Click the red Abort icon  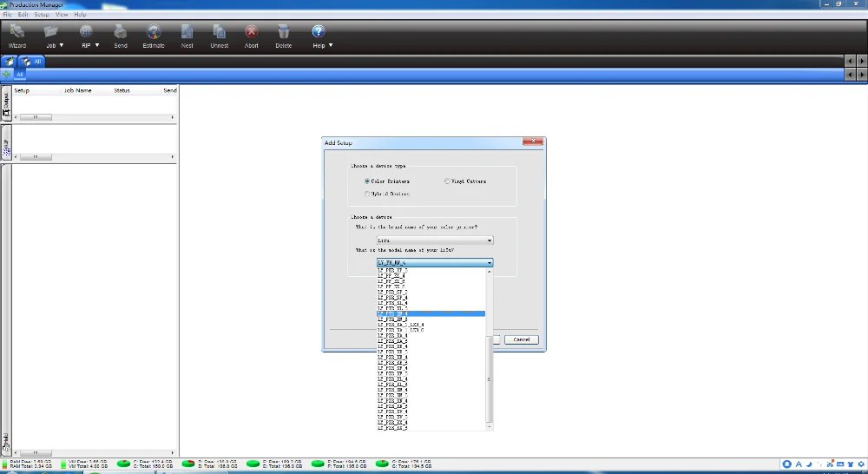click(252, 31)
